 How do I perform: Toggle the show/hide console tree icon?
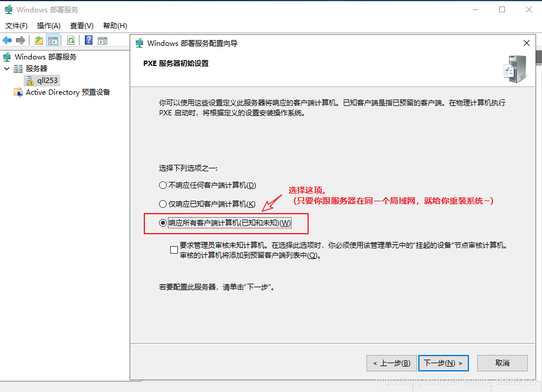tap(53, 41)
